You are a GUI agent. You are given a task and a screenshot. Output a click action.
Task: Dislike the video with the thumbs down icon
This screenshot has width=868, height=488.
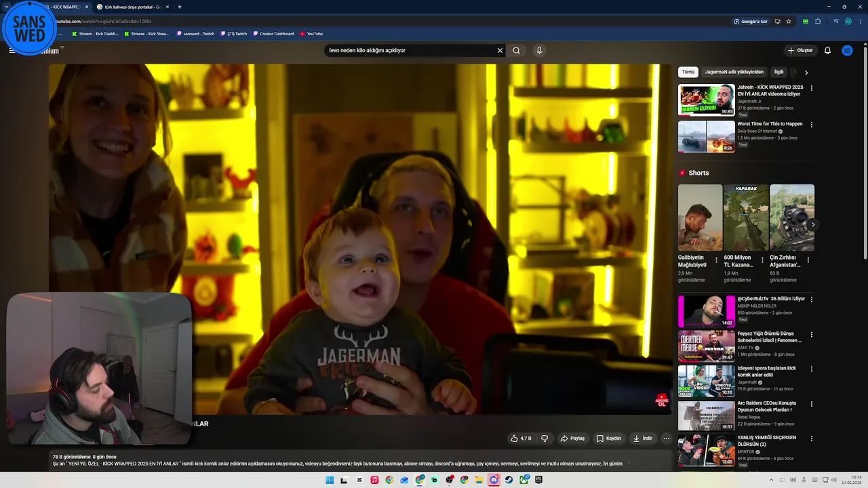pyautogui.click(x=544, y=439)
